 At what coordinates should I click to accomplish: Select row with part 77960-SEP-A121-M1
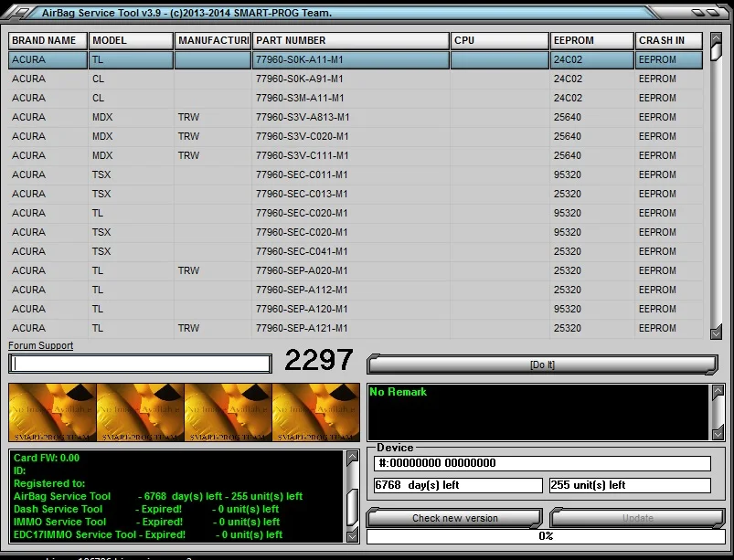click(356, 329)
